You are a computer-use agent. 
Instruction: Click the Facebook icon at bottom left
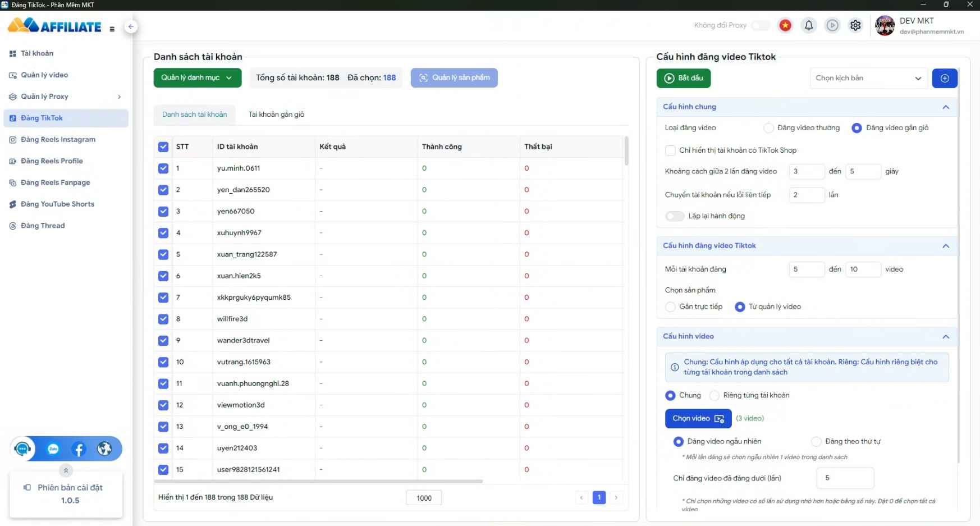(78, 449)
